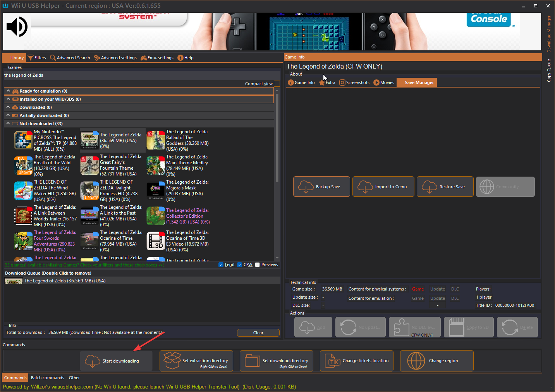The width and height of the screenshot is (555, 392).
Task: Uncheck the Legit checkbox
Action: (x=221, y=265)
